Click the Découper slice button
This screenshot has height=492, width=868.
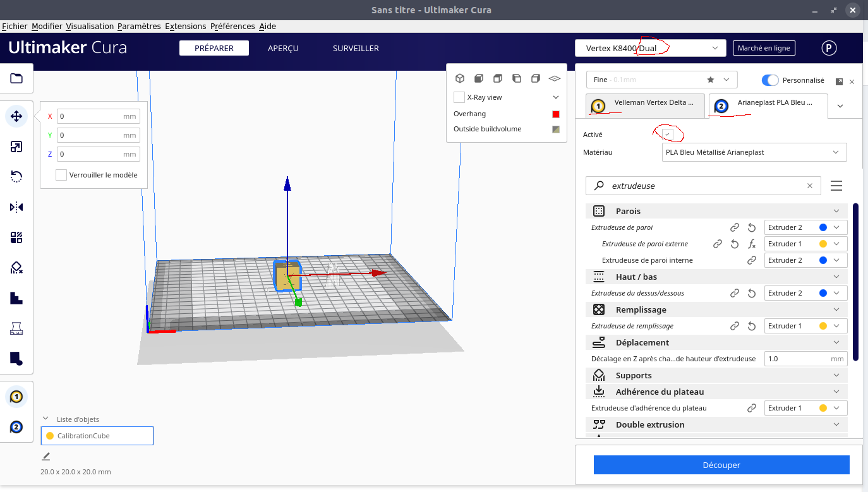(x=721, y=465)
